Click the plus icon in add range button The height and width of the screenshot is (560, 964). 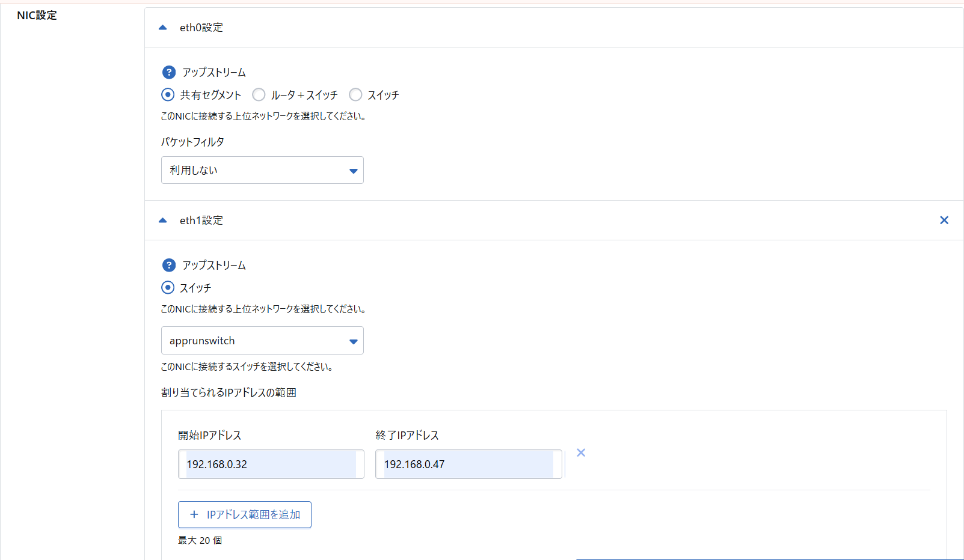(x=194, y=515)
